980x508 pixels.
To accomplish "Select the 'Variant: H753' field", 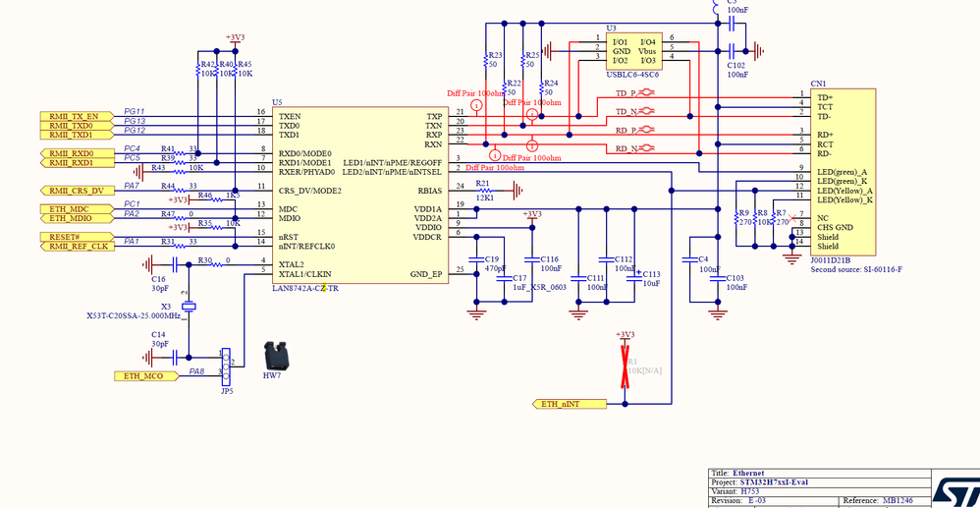I will click(735, 491).
